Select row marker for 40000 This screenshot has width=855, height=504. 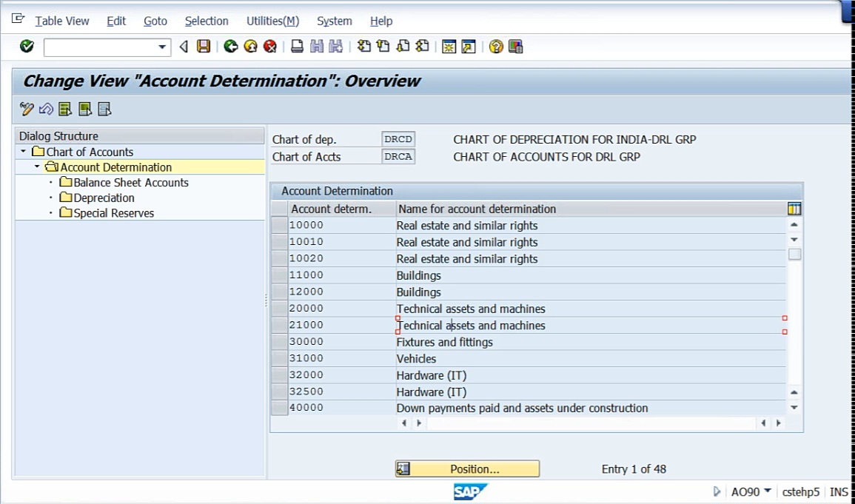click(x=280, y=408)
